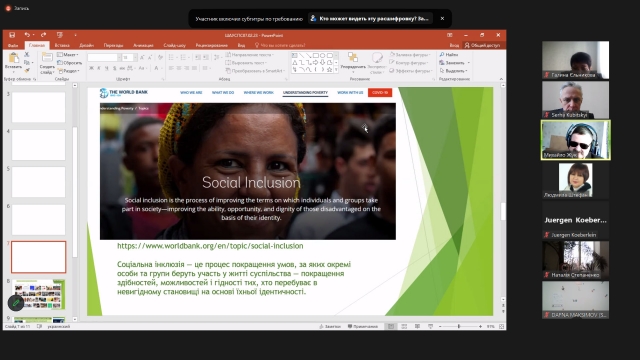Viewport: 640px width, 360px height.
Task: Open Эффекты фигуры shape effects dropdown
Action: coord(411,71)
